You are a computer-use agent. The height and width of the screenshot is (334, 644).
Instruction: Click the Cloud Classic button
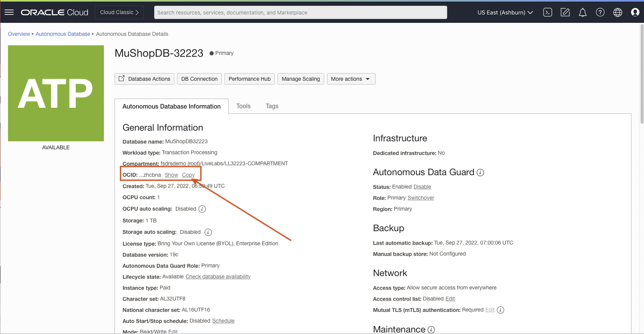click(119, 12)
